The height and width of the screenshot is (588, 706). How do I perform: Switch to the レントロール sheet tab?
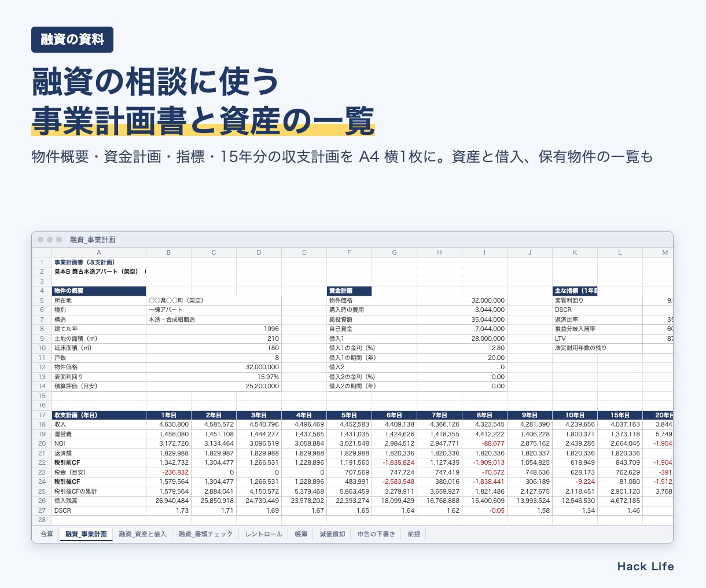click(264, 534)
